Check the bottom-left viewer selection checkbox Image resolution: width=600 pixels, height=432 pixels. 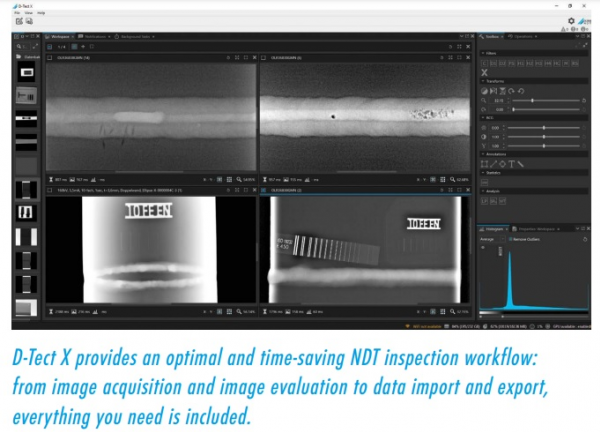click(x=49, y=190)
